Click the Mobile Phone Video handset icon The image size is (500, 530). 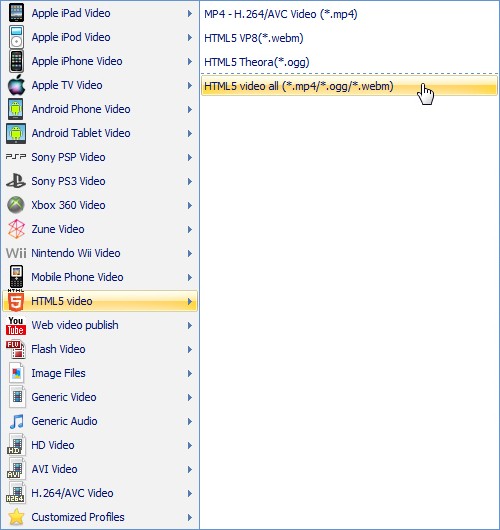click(16, 276)
